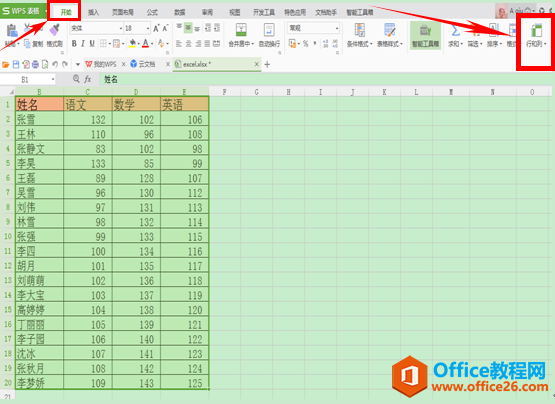Increase font size with the A+ icon

(156, 28)
